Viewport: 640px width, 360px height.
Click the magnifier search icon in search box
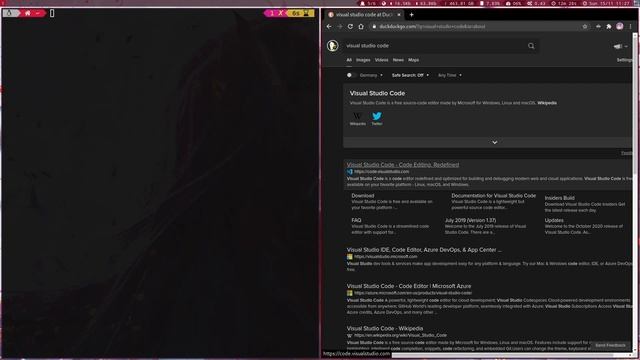[531, 46]
